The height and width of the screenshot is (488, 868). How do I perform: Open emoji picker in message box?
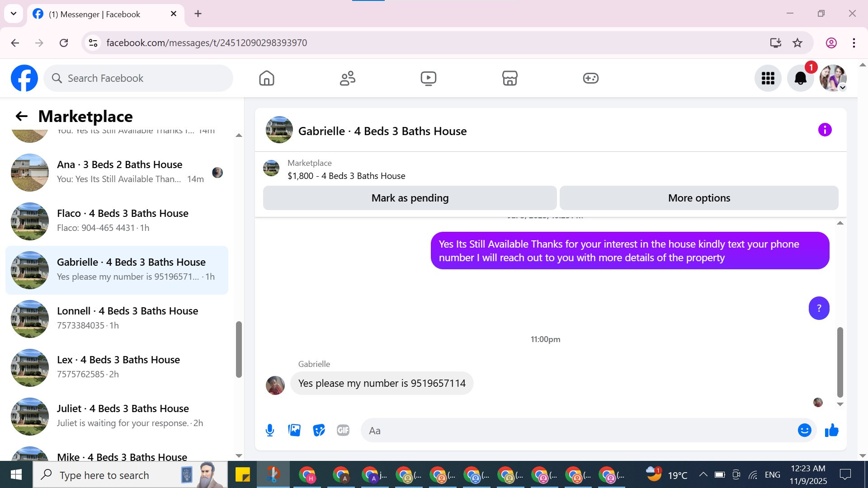coord(804,430)
